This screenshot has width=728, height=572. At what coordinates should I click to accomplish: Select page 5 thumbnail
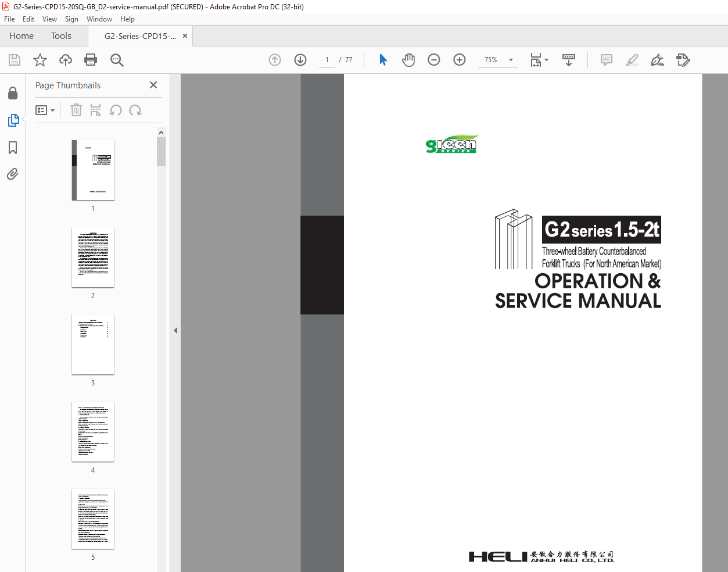pyautogui.click(x=93, y=519)
